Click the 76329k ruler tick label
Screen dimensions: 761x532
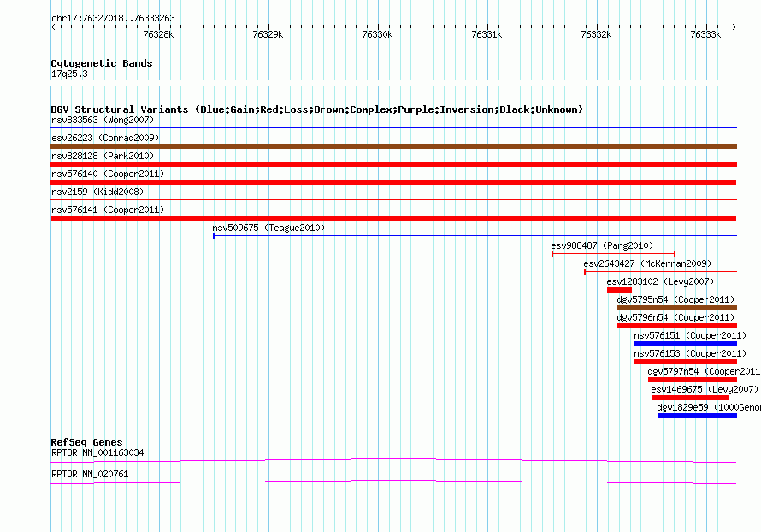click(x=268, y=34)
